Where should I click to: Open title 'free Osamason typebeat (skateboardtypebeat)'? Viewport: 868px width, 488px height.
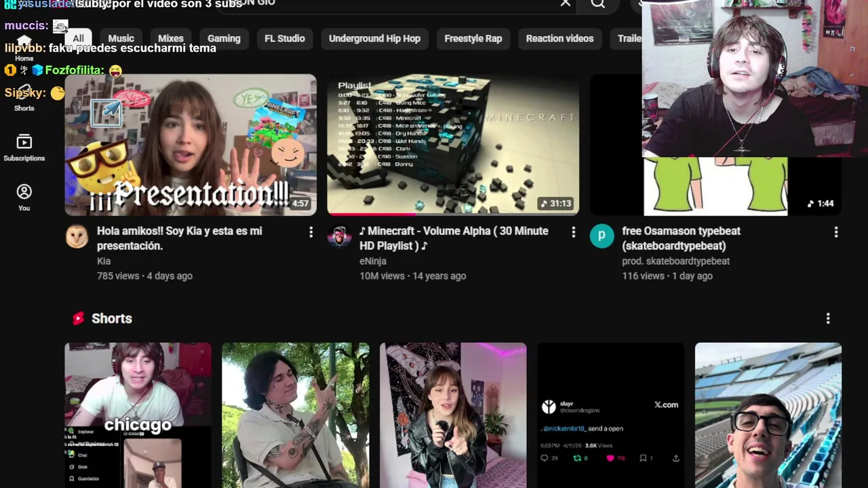pos(681,239)
